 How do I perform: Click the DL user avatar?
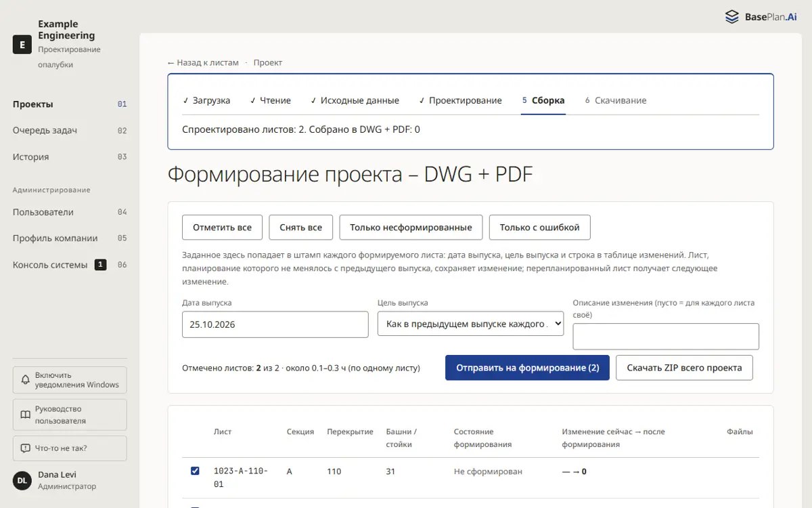point(22,480)
